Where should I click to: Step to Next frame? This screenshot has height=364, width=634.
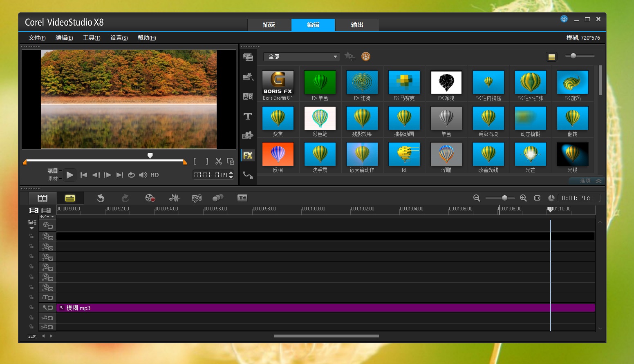click(108, 175)
